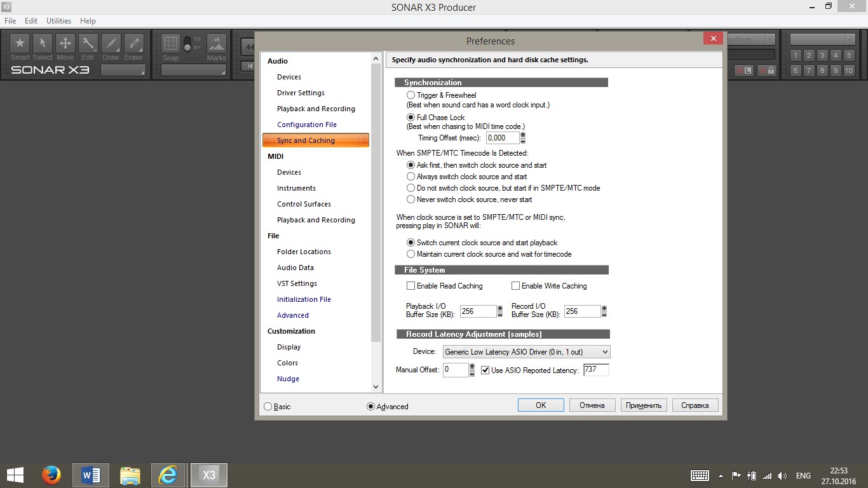The width and height of the screenshot is (868, 488).
Task: Open the snap resolution dropdown
Action: point(194,71)
